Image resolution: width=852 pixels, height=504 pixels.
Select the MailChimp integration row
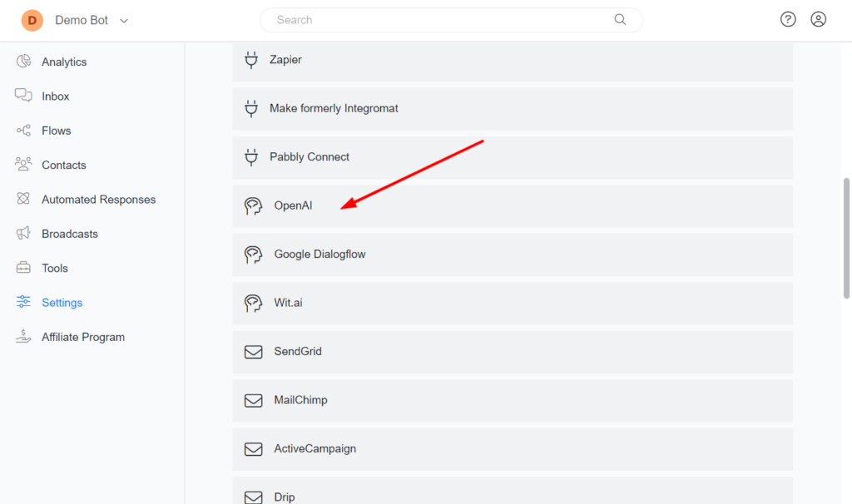[x=512, y=400]
